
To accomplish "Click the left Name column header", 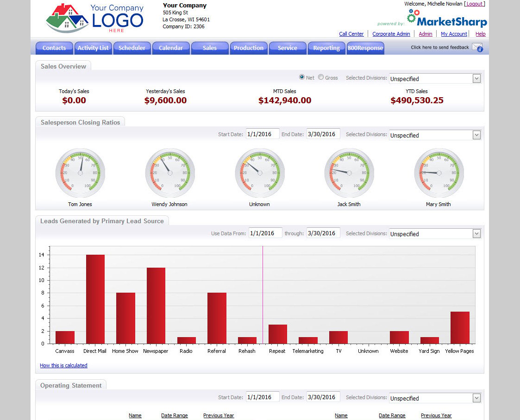I will pyautogui.click(x=135, y=415).
